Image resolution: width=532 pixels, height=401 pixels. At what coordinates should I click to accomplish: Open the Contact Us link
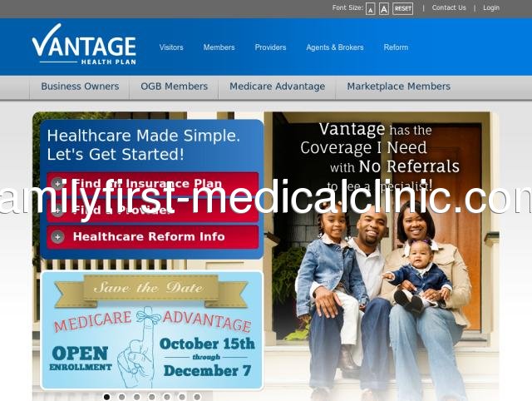449,7
